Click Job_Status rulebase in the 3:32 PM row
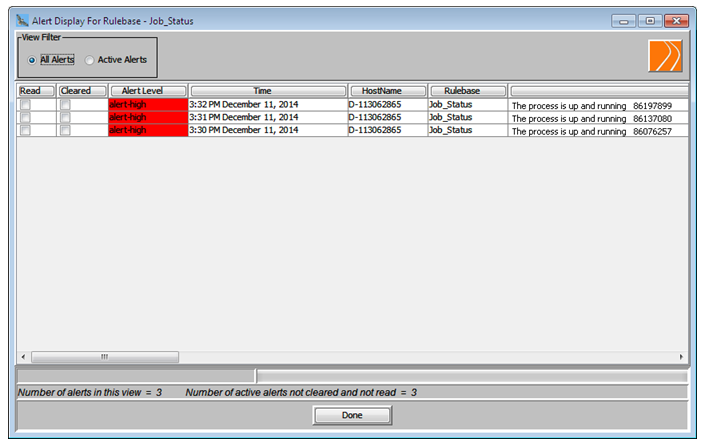This screenshot has width=705, height=446. (468, 105)
